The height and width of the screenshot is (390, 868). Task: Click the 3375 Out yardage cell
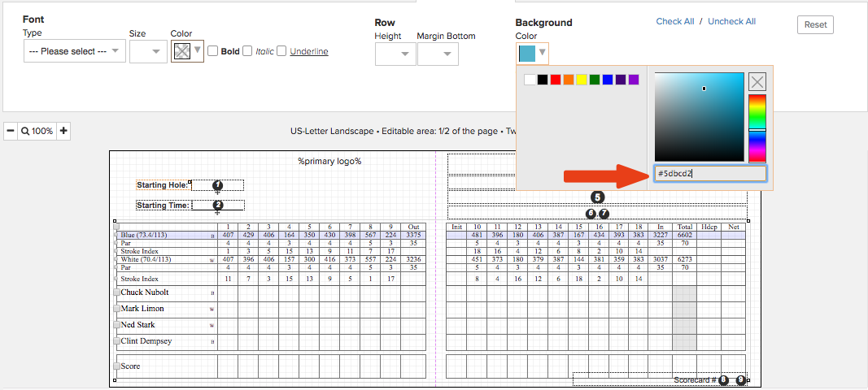(x=413, y=235)
